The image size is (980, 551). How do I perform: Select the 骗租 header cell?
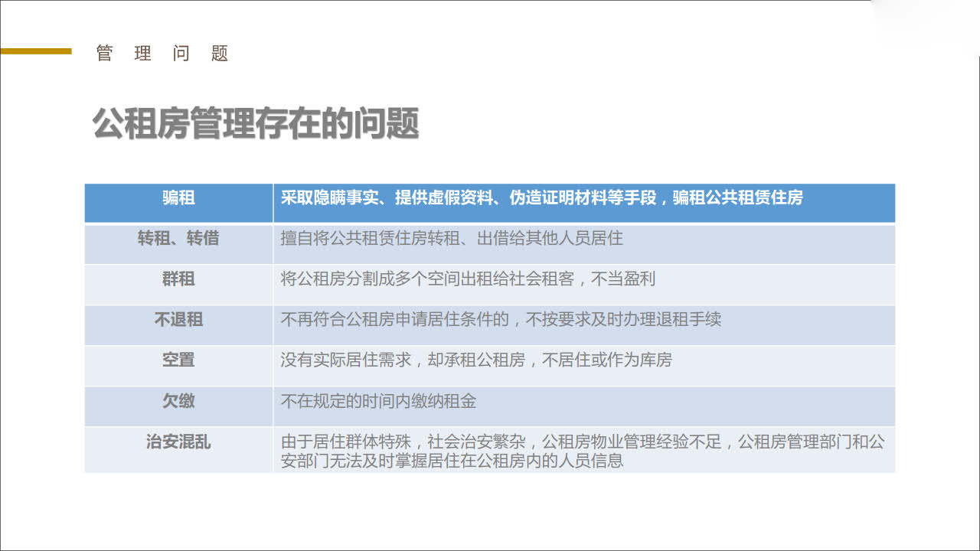178,198
